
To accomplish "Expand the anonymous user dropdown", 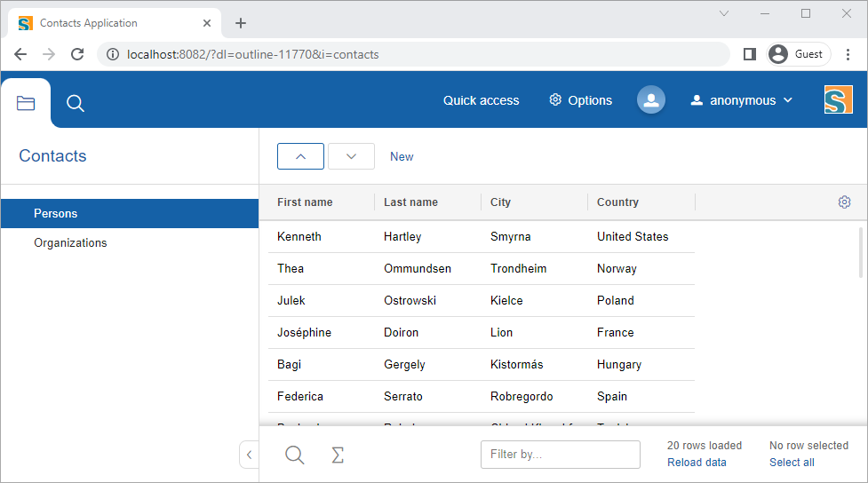I will pyautogui.click(x=742, y=100).
